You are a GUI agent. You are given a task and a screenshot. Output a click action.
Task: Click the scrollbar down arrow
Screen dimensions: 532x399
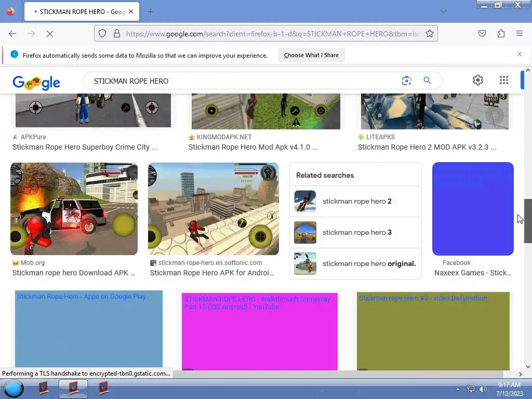point(528,366)
